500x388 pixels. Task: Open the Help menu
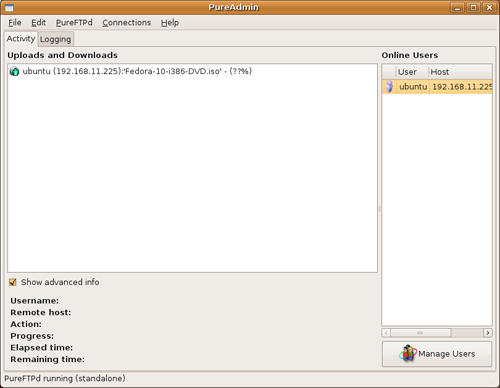(170, 23)
